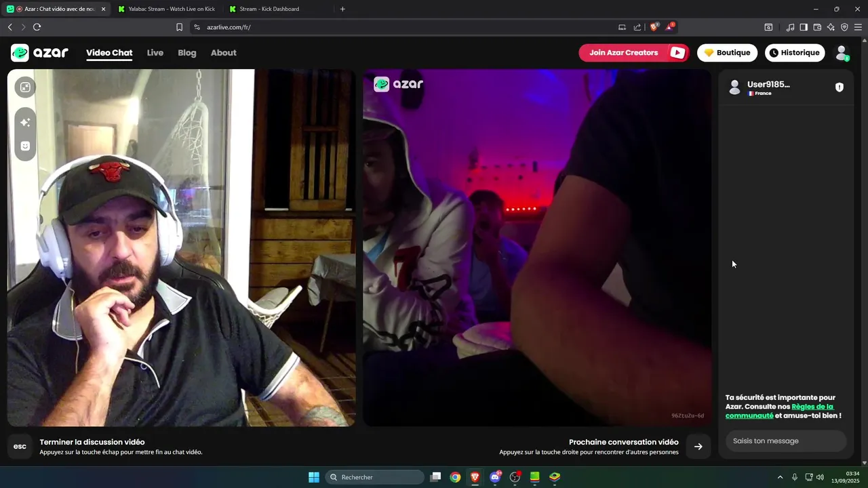Click the Join Azar Creators button
This screenshot has height=488, width=868.
coord(633,53)
